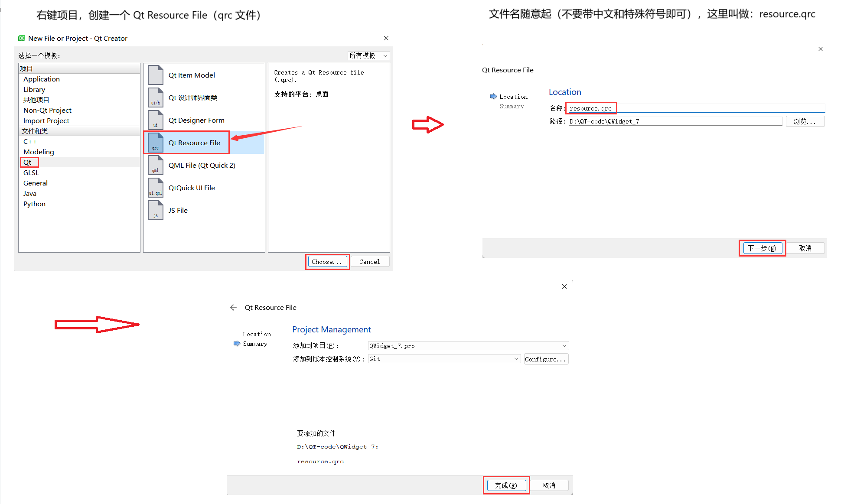Image resolution: width=844 pixels, height=504 pixels.
Task: Select the Qt Designer Form ui icon
Action: click(x=155, y=120)
